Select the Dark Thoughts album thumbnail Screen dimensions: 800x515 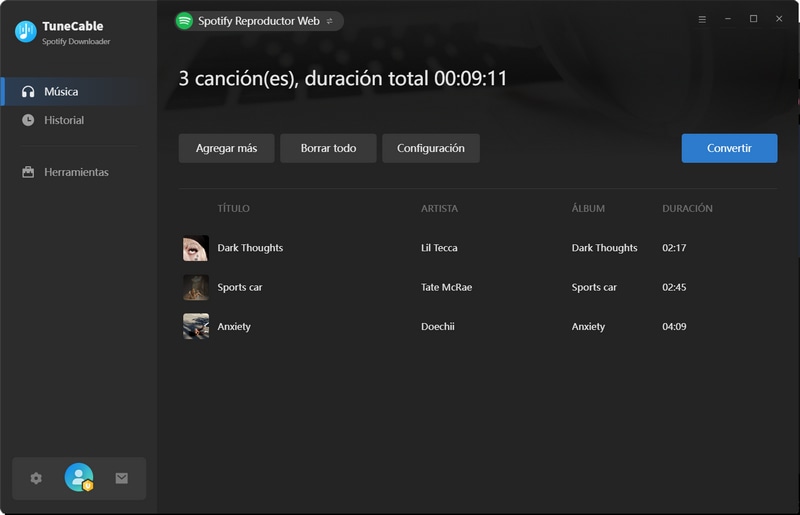click(196, 248)
